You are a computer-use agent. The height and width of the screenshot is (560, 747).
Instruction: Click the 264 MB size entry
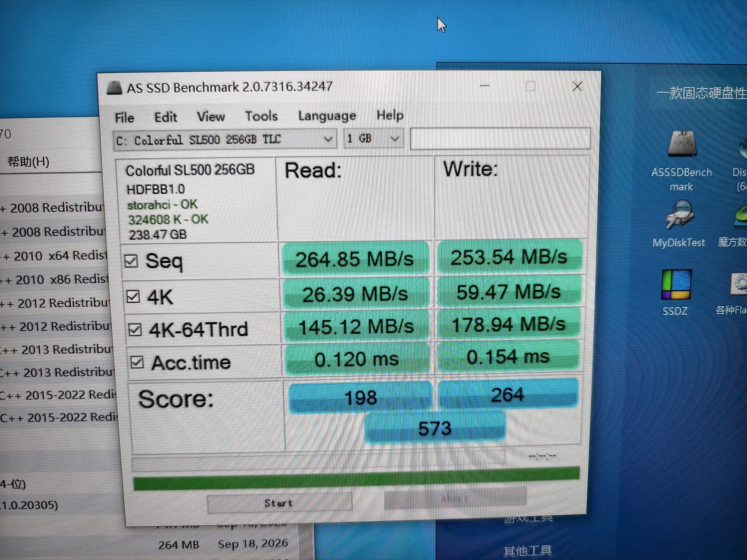point(179,545)
